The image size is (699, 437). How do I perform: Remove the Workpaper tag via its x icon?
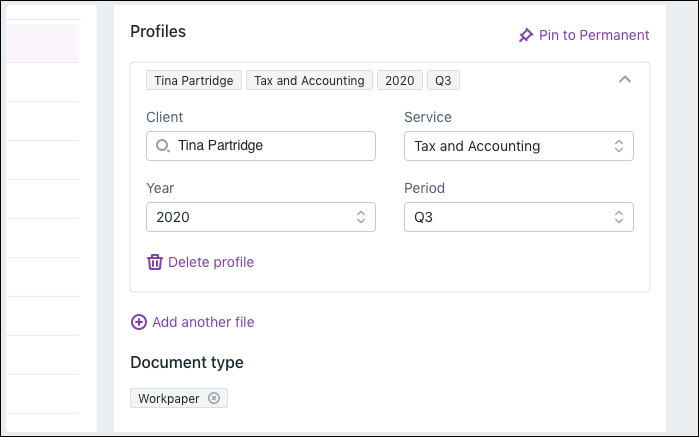214,398
